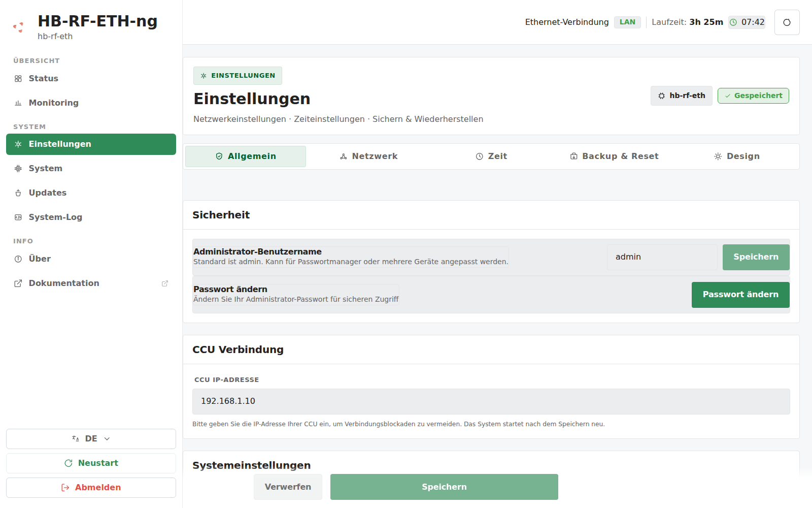Open the Status page in the sidebar
The width and height of the screenshot is (812, 508).
pos(91,79)
